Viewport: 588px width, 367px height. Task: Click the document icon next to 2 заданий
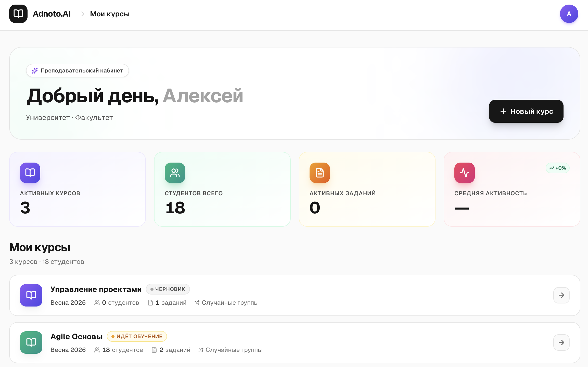tap(154, 350)
